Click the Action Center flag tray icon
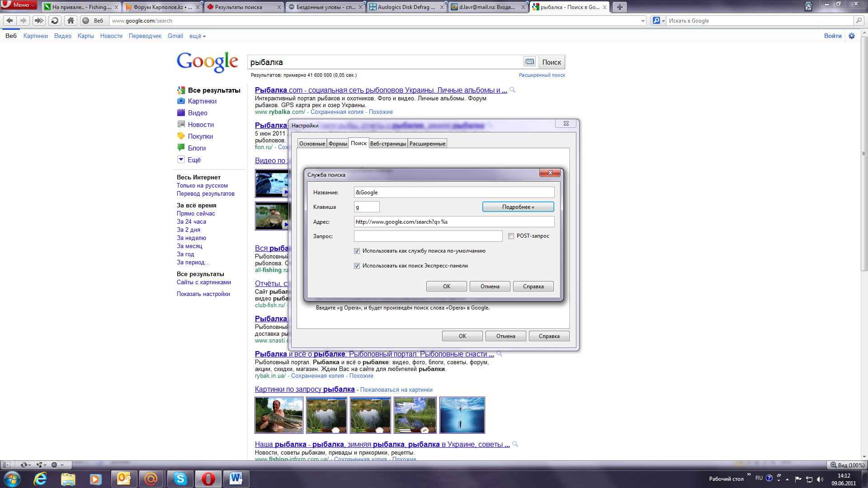The height and width of the screenshot is (488, 868). 798,479
